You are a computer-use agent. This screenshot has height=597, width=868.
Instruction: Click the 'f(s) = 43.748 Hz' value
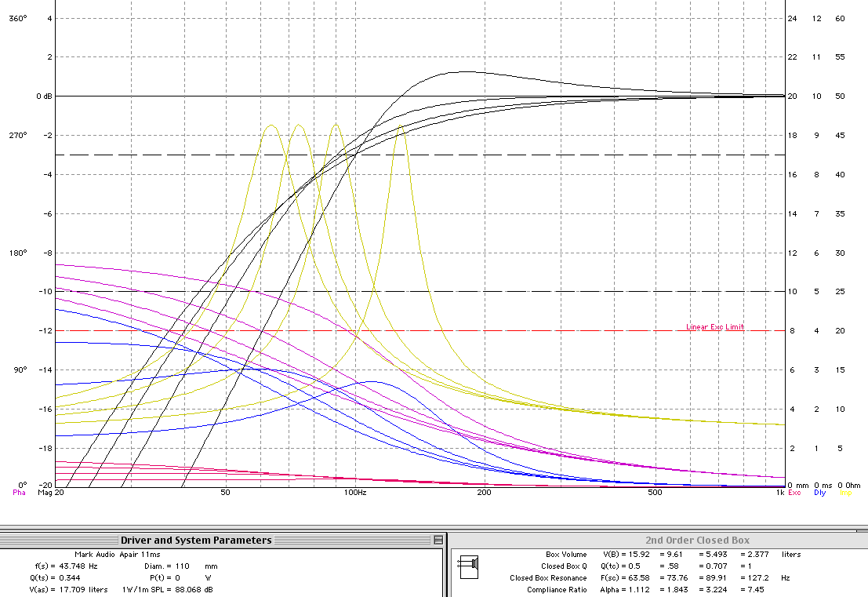pos(66,566)
